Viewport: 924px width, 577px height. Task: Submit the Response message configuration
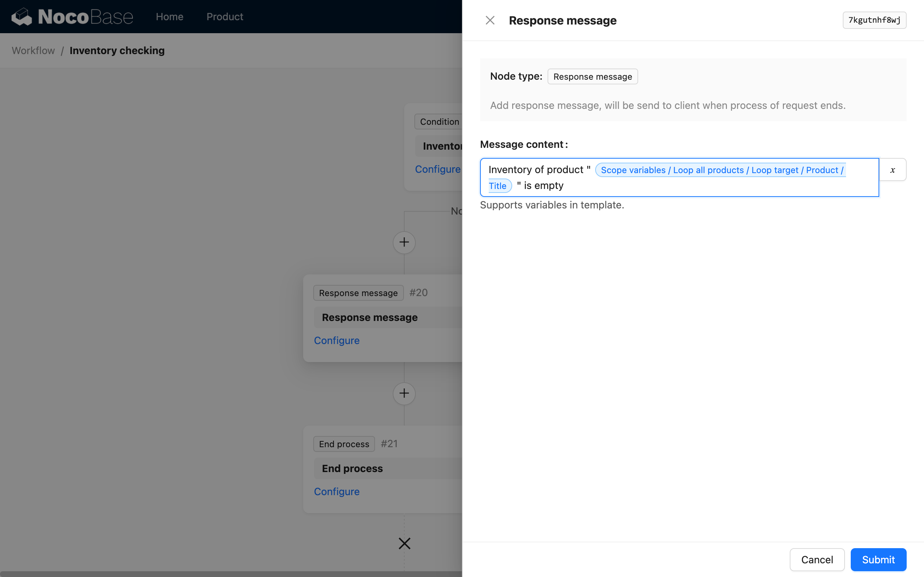pyautogui.click(x=878, y=559)
